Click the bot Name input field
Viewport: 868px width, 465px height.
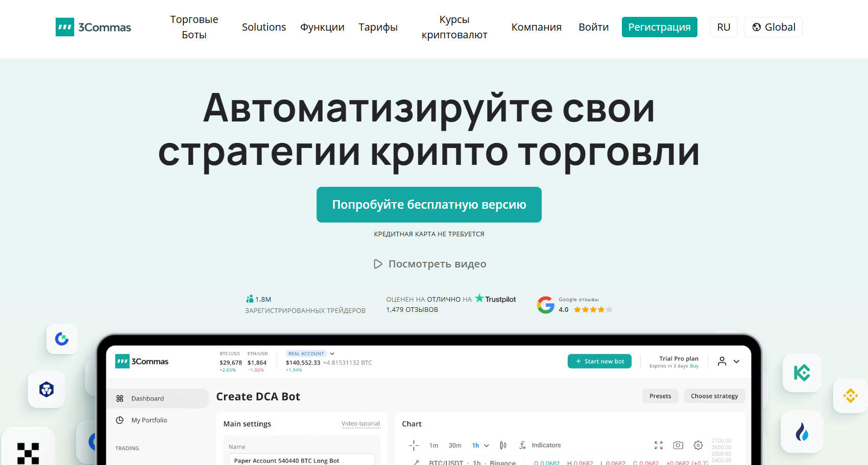point(302,460)
